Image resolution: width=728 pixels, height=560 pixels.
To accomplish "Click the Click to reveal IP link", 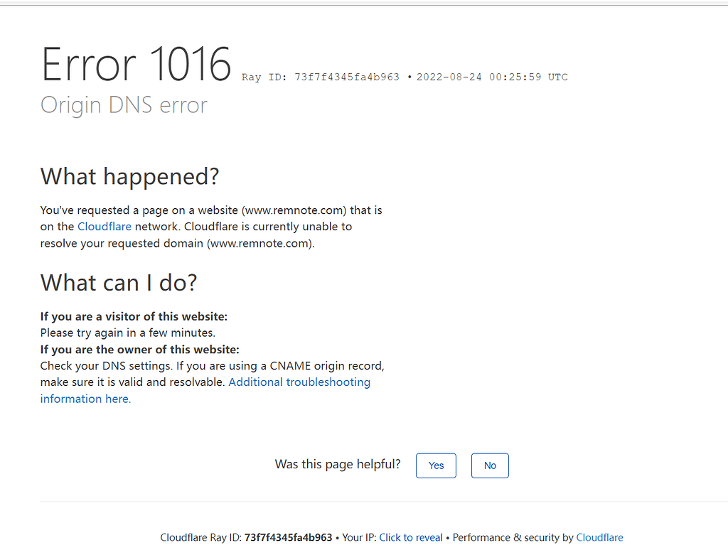I will [411, 537].
